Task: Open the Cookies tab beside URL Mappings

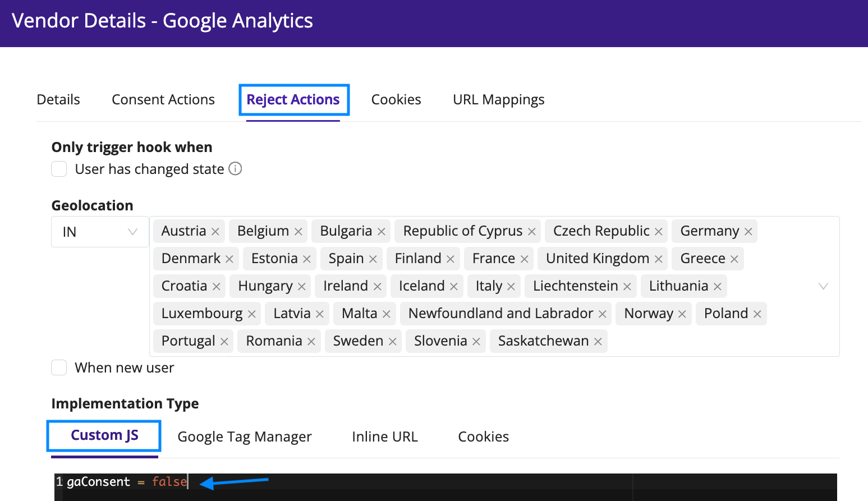Action: tap(396, 99)
